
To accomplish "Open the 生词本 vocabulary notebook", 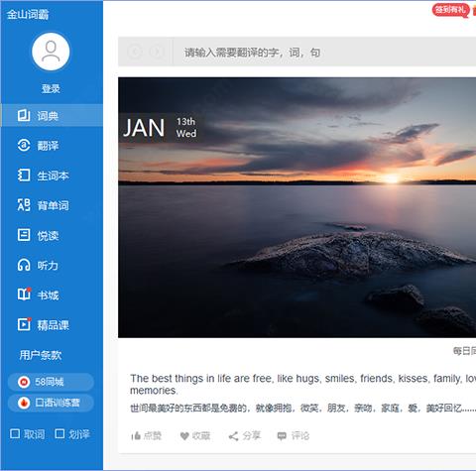I will [x=52, y=176].
